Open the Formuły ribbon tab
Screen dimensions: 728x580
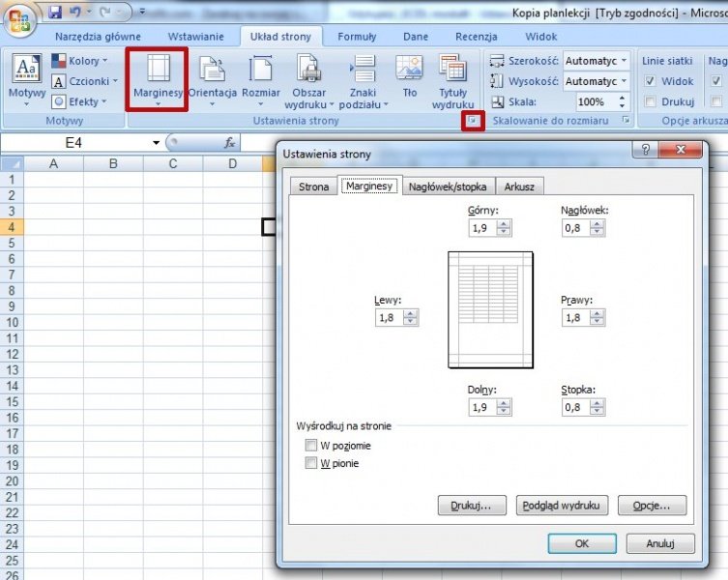[357, 37]
